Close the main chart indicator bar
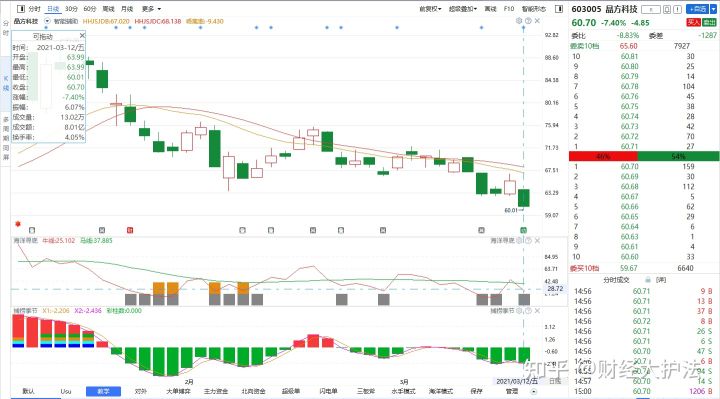This screenshot has height=399, width=720. 537,21
